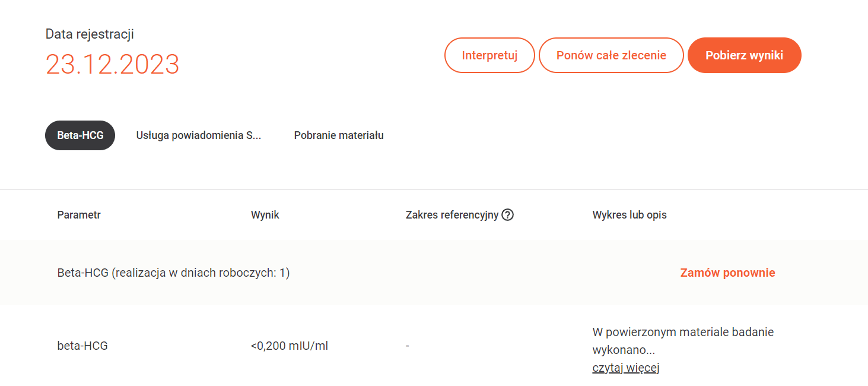Screen dimensions: 868x386
Task: Switch to Usługa powiadomienia S... tab
Action: point(199,135)
